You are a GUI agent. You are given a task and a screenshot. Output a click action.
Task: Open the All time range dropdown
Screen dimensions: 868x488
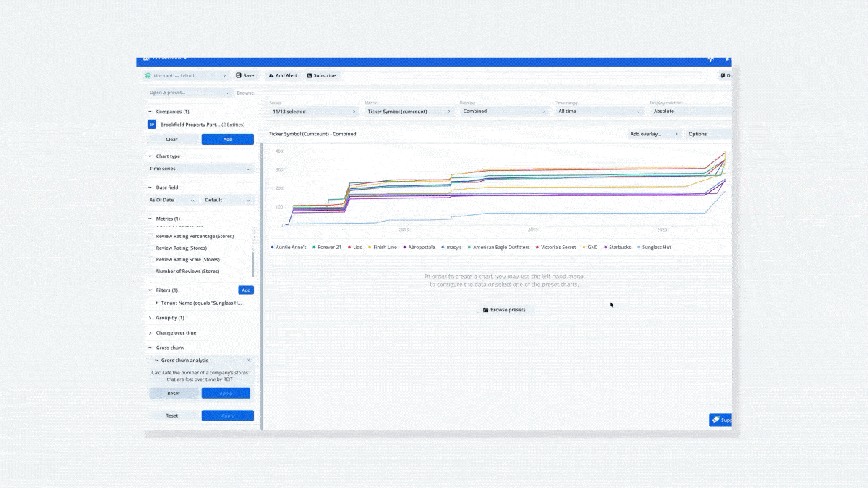pyautogui.click(x=599, y=112)
